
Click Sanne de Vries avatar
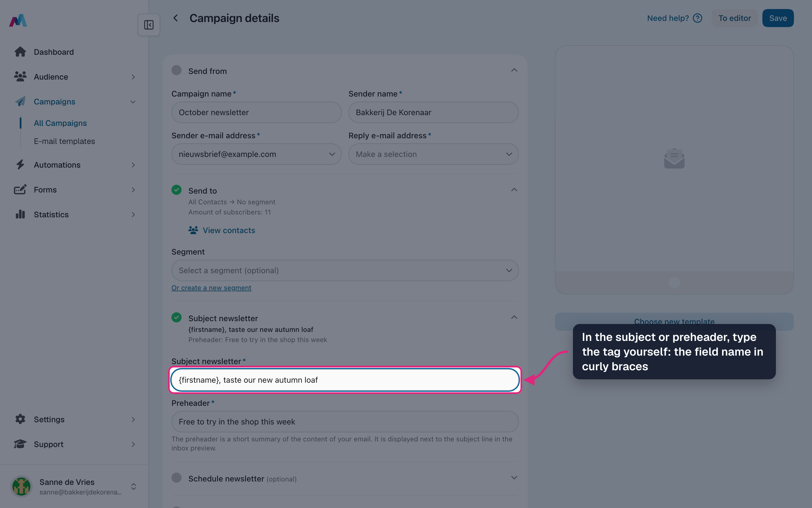pos(21,486)
